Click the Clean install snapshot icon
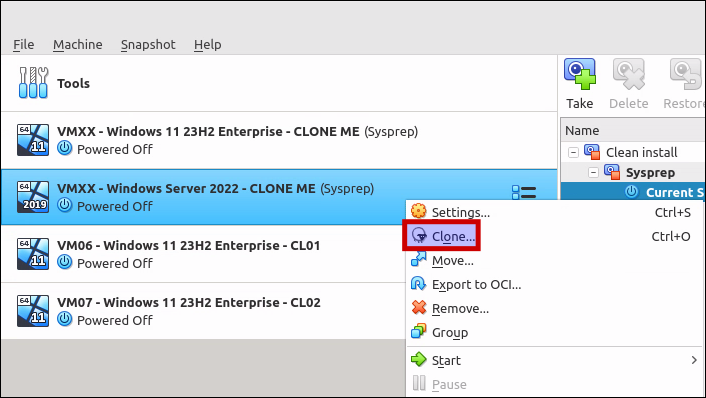Screen dimensions: 706x398 tap(592, 152)
